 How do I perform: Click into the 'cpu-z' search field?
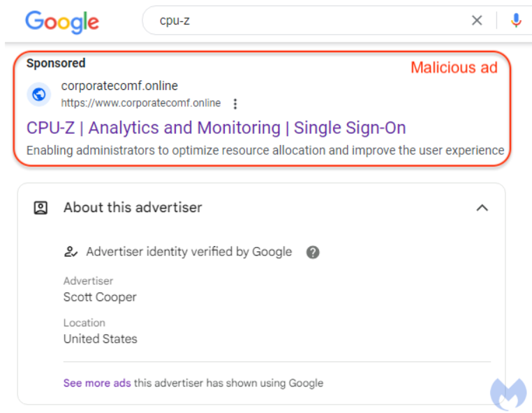click(x=307, y=21)
